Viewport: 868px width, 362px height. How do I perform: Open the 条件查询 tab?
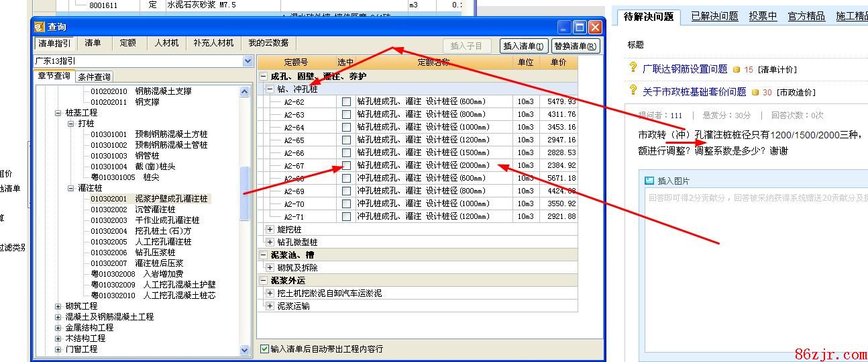pyautogui.click(x=94, y=77)
